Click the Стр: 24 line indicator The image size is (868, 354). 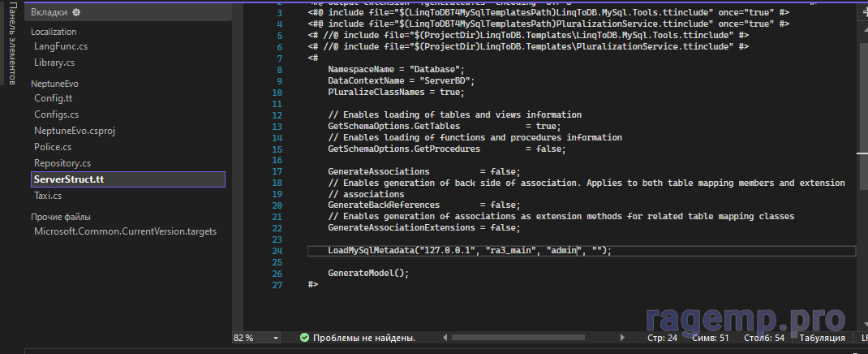pos(662,337)
